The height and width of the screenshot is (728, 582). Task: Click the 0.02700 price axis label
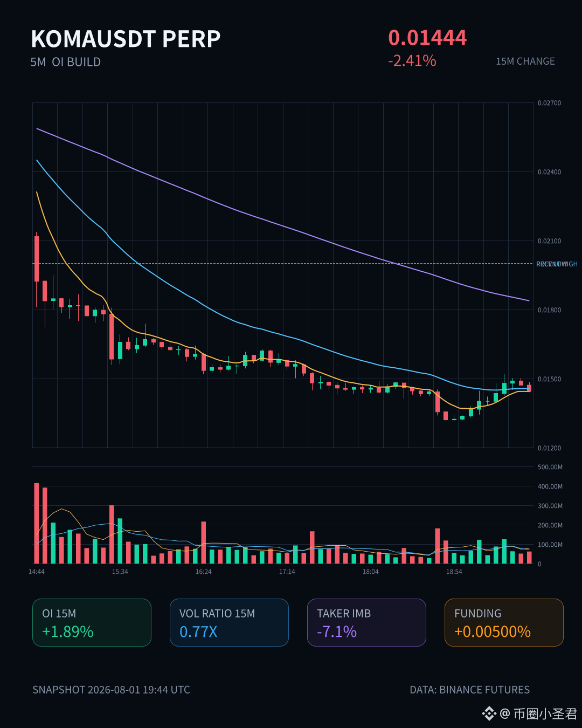(x=549, y=103)
